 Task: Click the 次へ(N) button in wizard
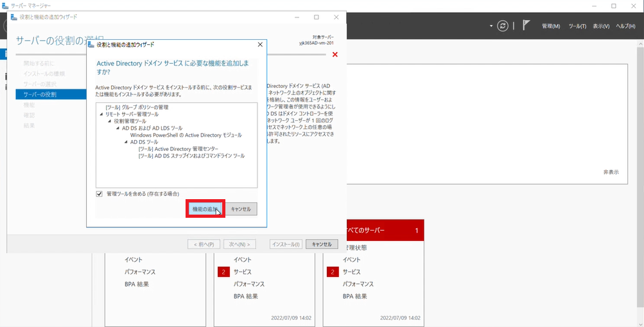click(239, 244)
